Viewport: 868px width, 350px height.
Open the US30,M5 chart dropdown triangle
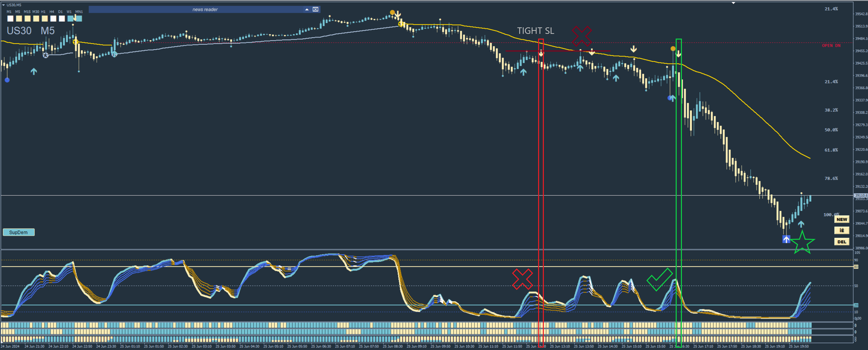pyautogui.click(x=3, y=5)
